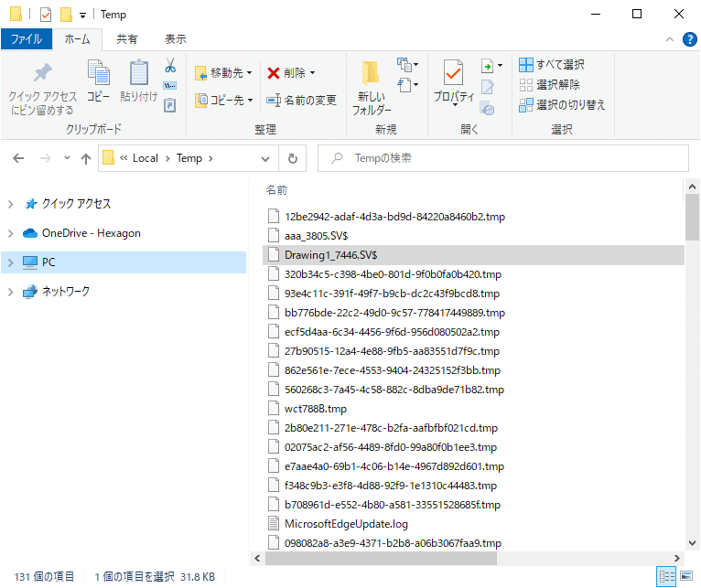Screen dimensions: 701x588
Task: Click the Edit pencil icon in ribbon
Action: 487,86
